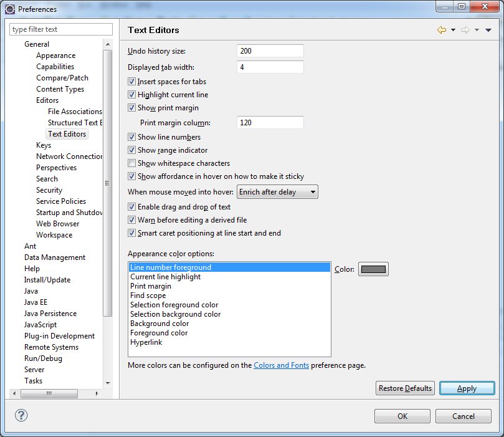Open Content Types preferences page

[60, 89]
